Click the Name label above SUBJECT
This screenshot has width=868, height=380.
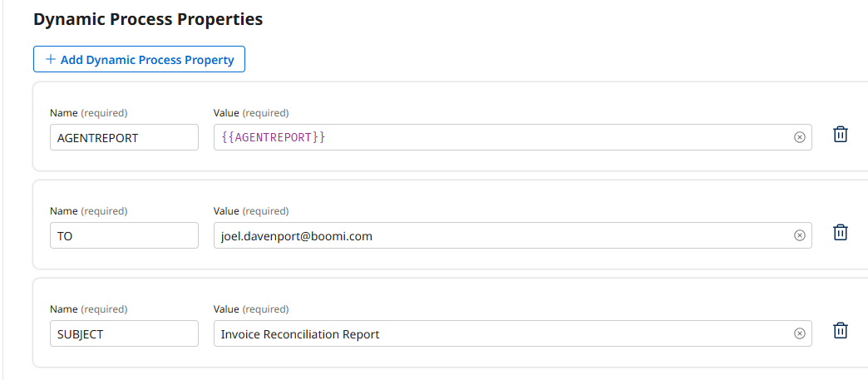click(63, 309)
